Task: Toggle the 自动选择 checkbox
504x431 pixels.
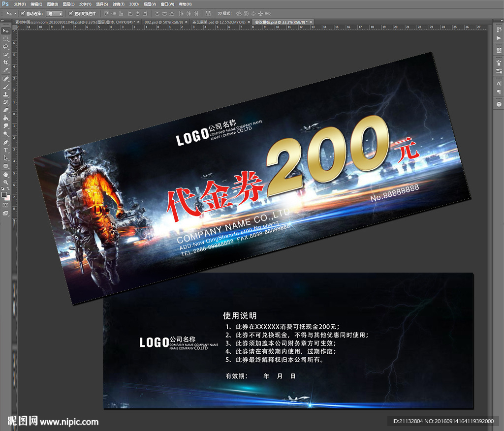Action: [x=23, y=13]
